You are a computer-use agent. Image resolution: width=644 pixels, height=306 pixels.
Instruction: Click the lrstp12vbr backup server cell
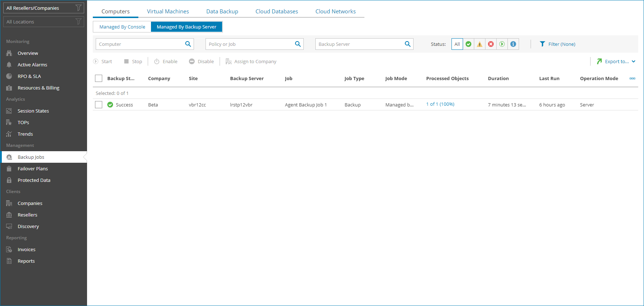tap(241, 105)
